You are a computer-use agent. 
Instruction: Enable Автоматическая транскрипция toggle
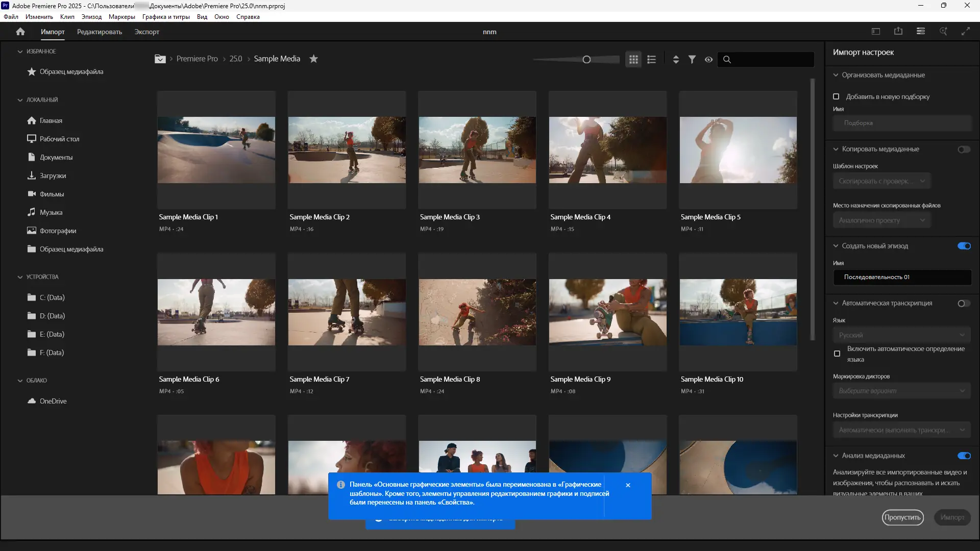[964, 303]
